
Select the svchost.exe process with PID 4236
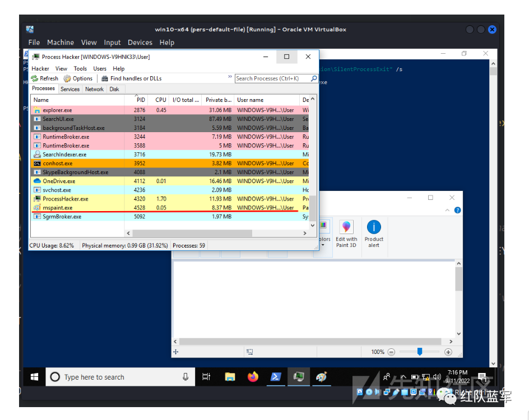click(170, 190)
